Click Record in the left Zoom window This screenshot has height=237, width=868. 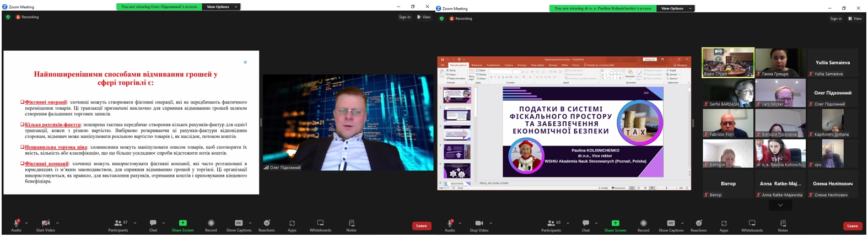[x=211, y=225]
